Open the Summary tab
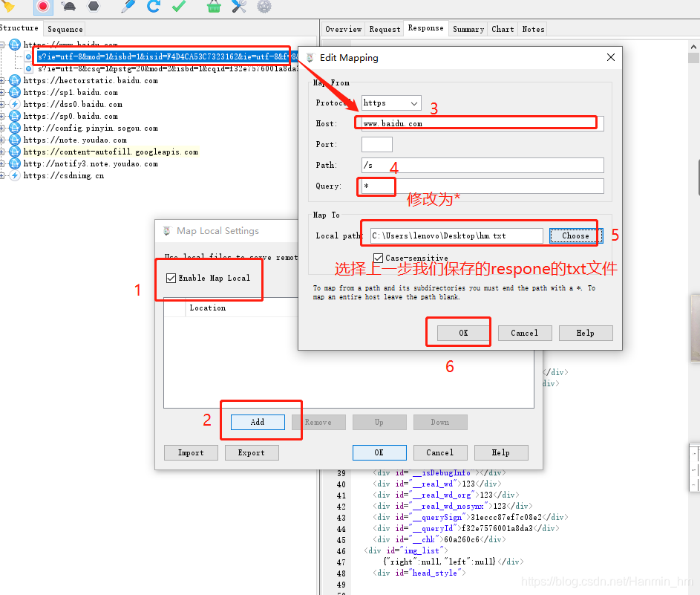 [x=468, y=29]
